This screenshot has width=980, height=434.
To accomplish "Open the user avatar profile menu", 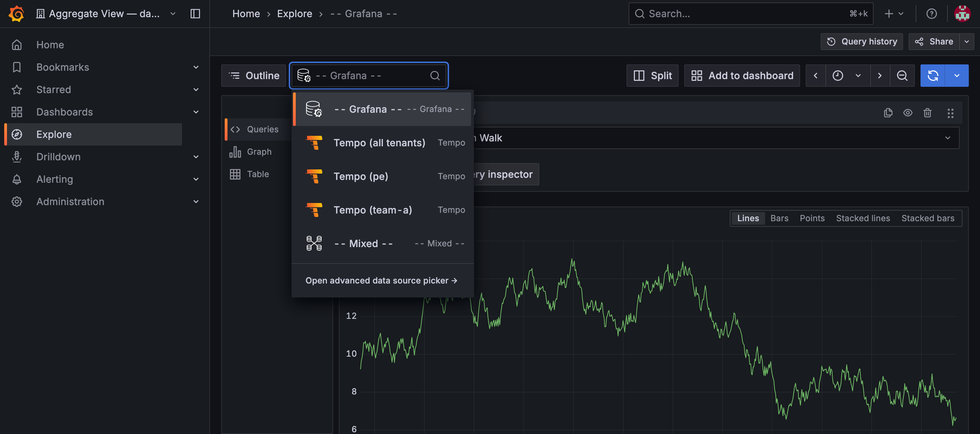I will [x=962, y=14].
